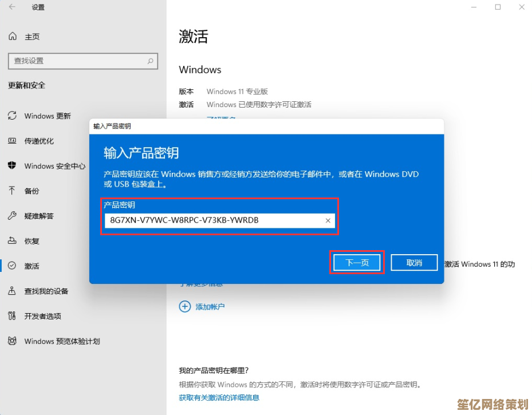Select 恢复 recovery option

tap(31, 241)
